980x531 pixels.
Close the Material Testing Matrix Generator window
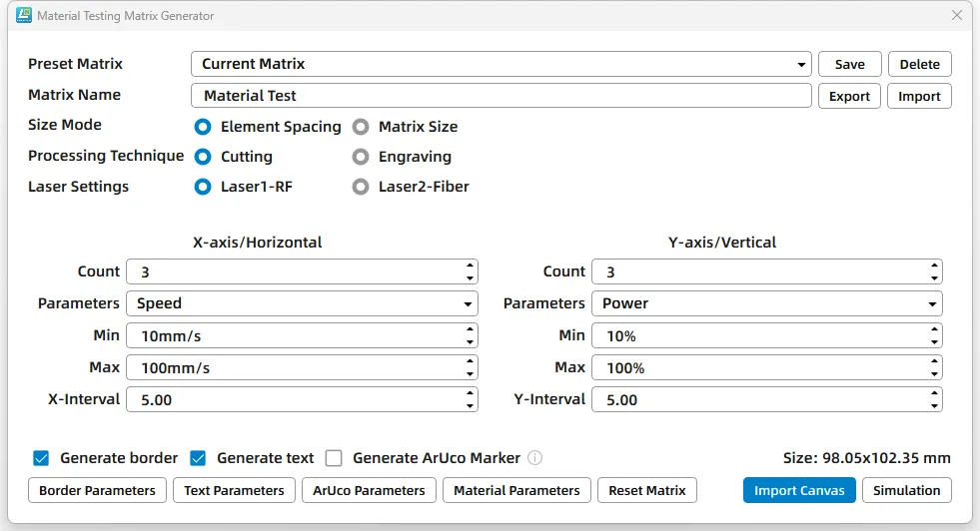pyautogui.click(x=956, y=16)
